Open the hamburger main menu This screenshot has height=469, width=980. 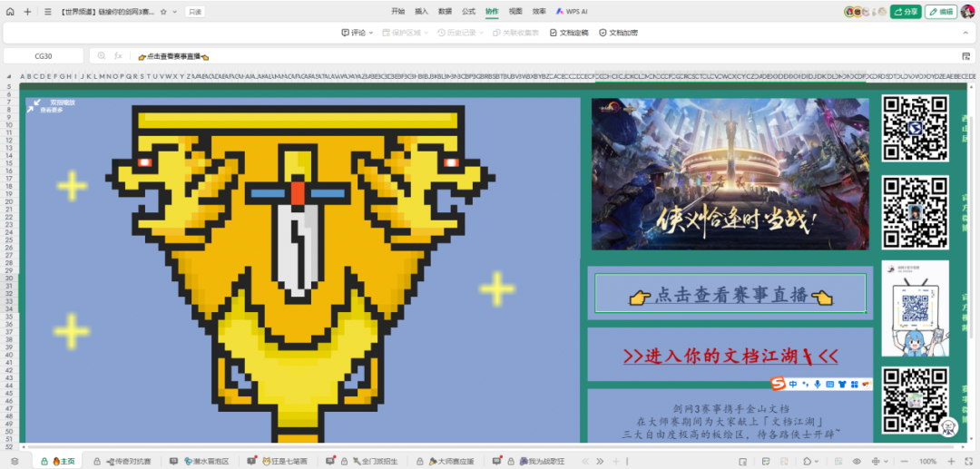pos(48,11)
